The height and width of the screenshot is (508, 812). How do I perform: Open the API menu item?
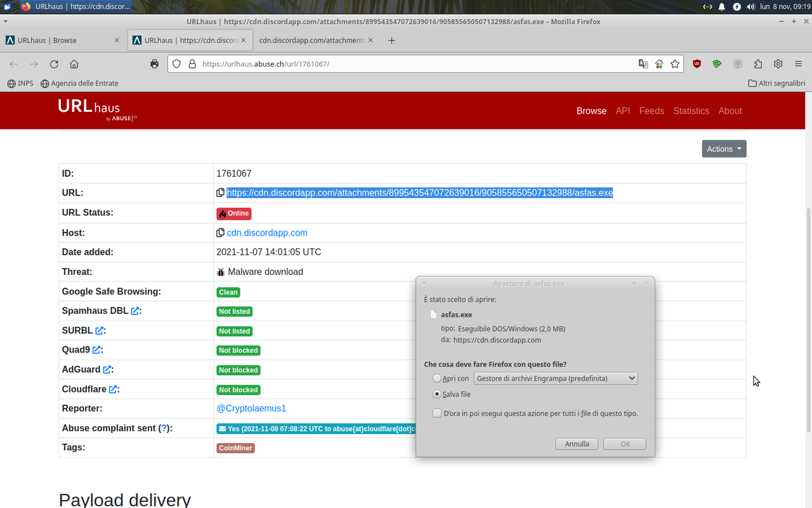click(x=623, y=110)
